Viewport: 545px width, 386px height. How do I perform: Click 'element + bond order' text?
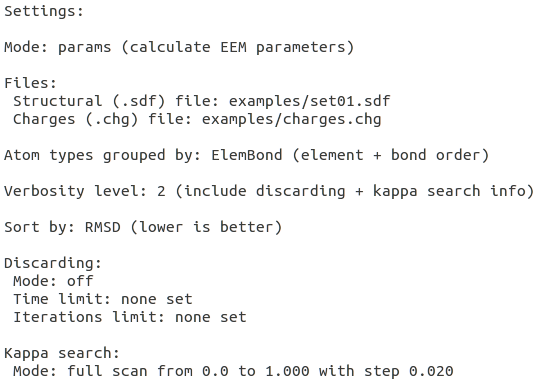point(390,155)
